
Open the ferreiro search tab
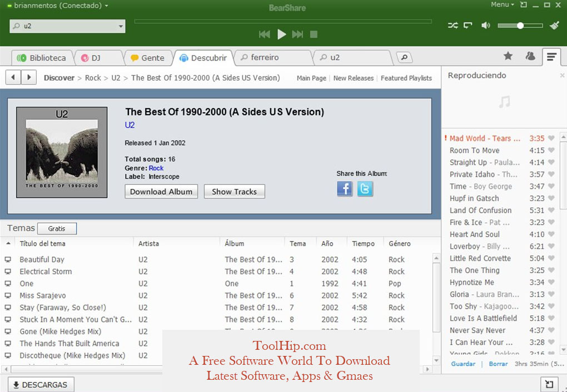point(272,57)
